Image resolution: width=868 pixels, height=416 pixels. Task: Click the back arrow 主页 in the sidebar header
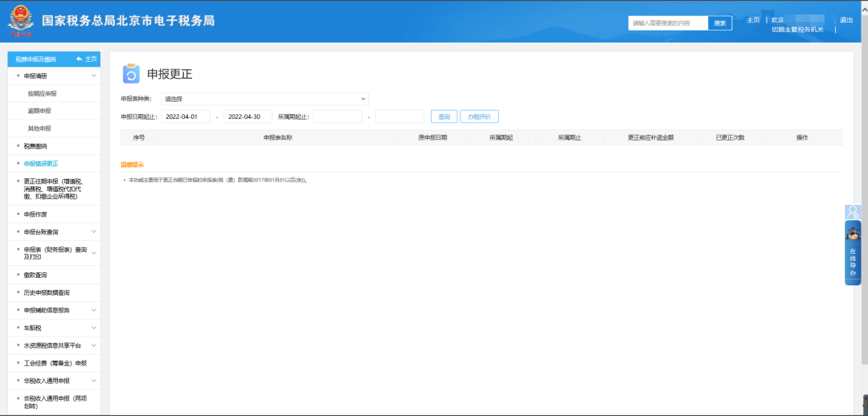coord(88,59)
